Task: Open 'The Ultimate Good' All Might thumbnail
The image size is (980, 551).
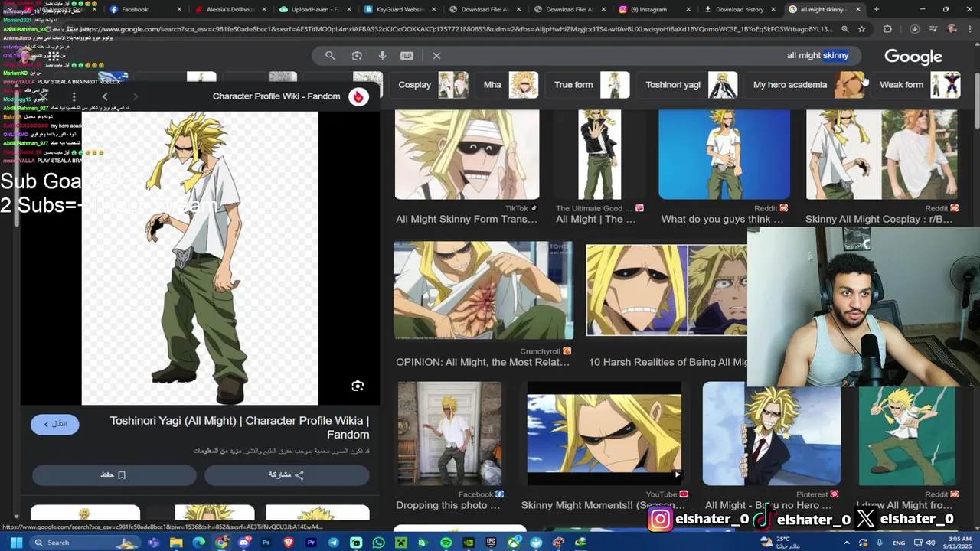Action: click(599, 155)
